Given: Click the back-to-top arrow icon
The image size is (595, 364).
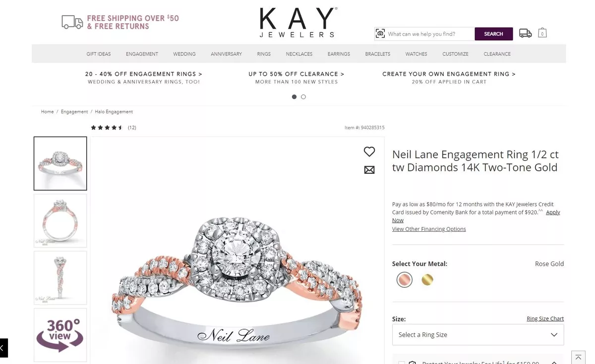Looking at the screenshot, I should (x=578, y=358).
